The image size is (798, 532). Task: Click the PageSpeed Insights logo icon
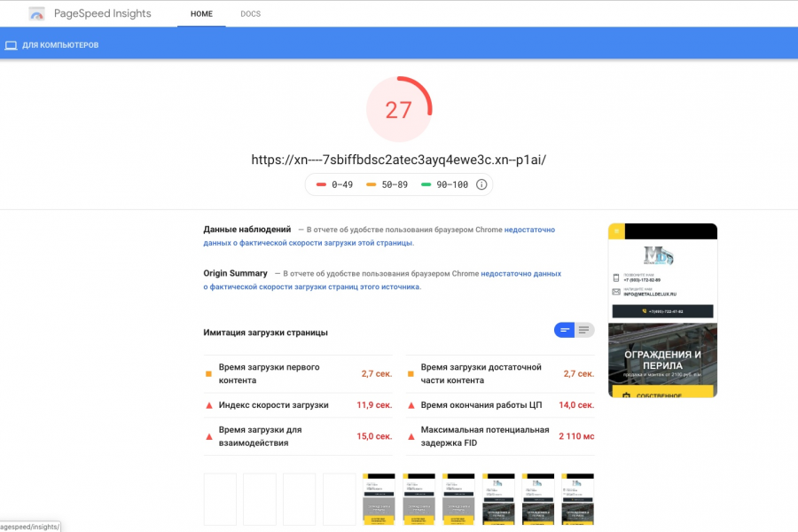[36, 14]
